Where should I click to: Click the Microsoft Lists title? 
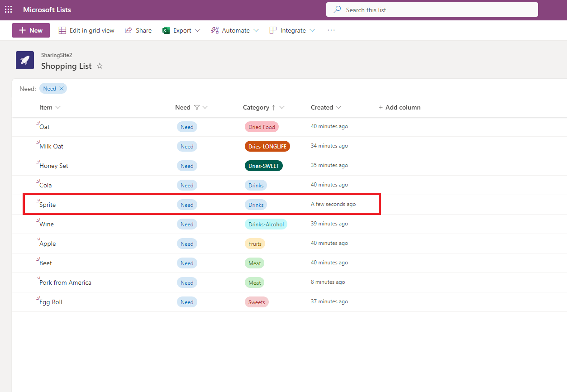[x=47, y=10]
